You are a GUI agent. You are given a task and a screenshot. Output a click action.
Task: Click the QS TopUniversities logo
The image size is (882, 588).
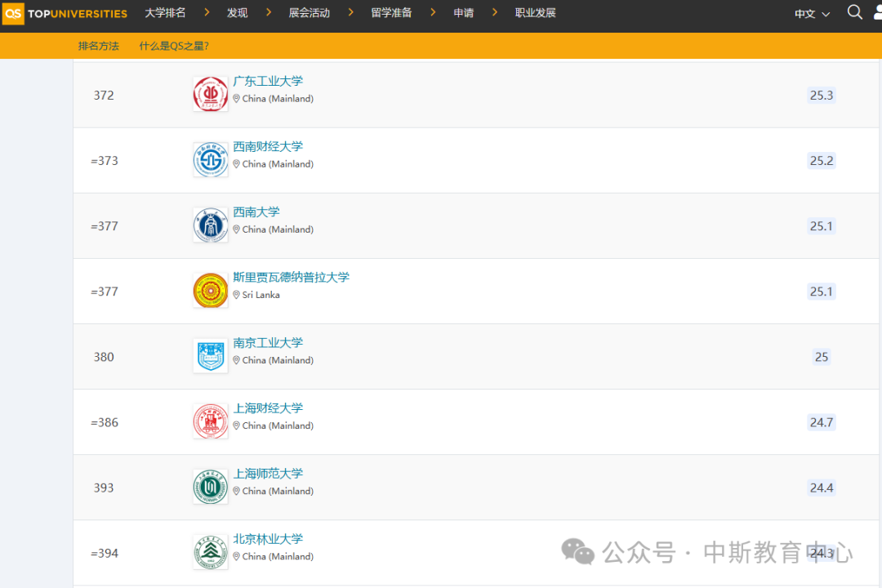pyautogui.click(x=65, y=13)
